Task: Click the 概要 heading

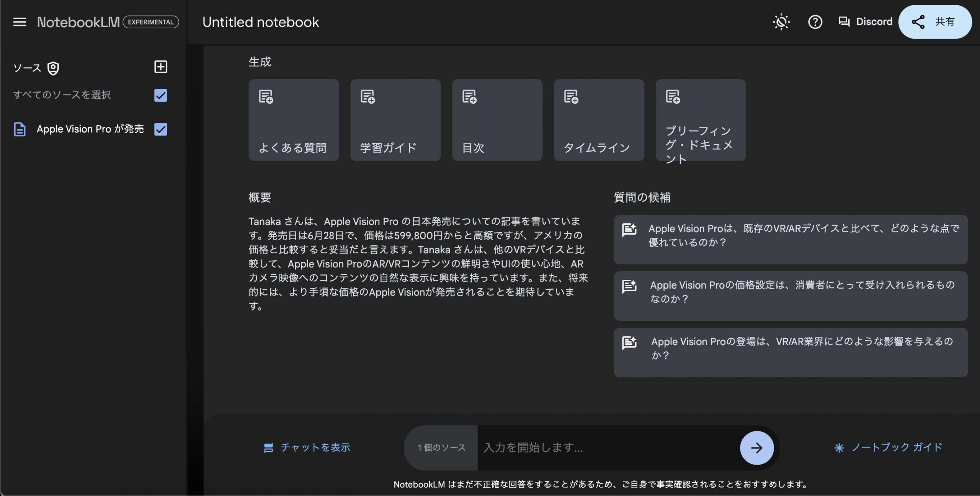Action: coord(260,197)
